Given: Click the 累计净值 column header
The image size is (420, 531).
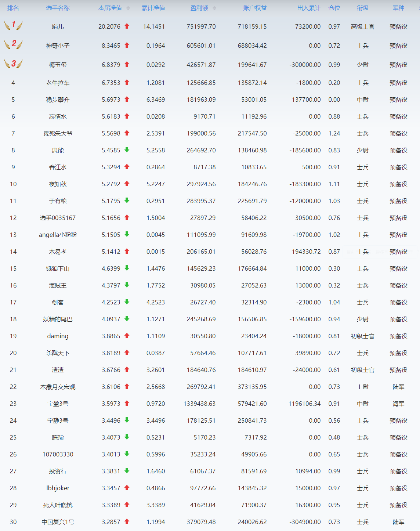Looking at the screenshot, I should (x=153, y=8).
